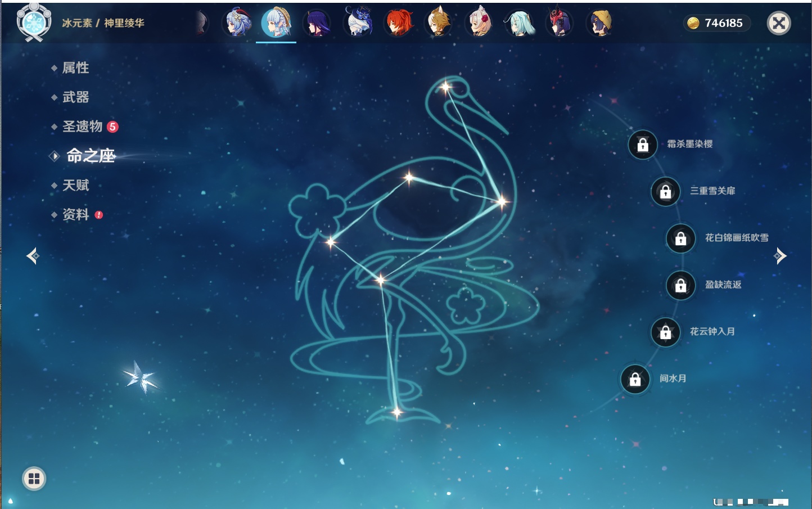Open the 盈缺流返 constellation label

(x=723, y=285)
